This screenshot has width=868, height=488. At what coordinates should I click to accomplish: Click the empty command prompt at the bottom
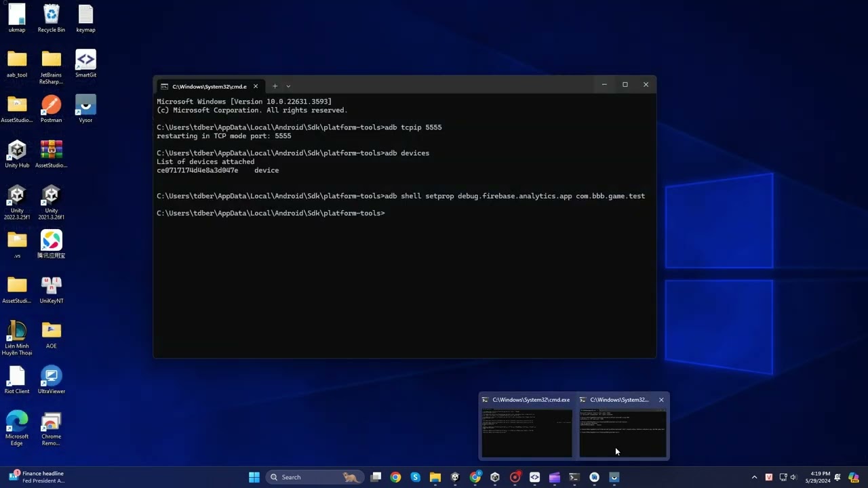pyautogui.click(x=271, y=213)
